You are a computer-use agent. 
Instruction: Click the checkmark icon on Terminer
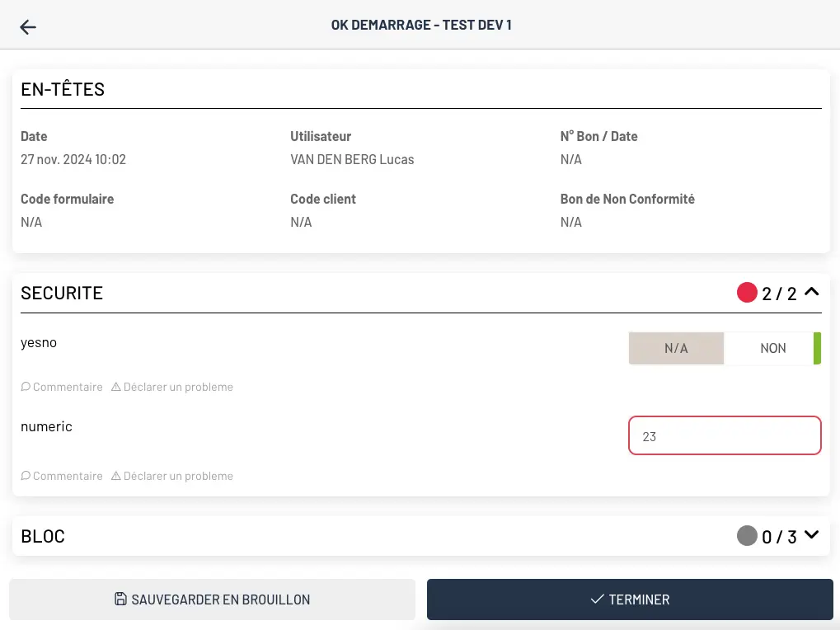(597, 599)
